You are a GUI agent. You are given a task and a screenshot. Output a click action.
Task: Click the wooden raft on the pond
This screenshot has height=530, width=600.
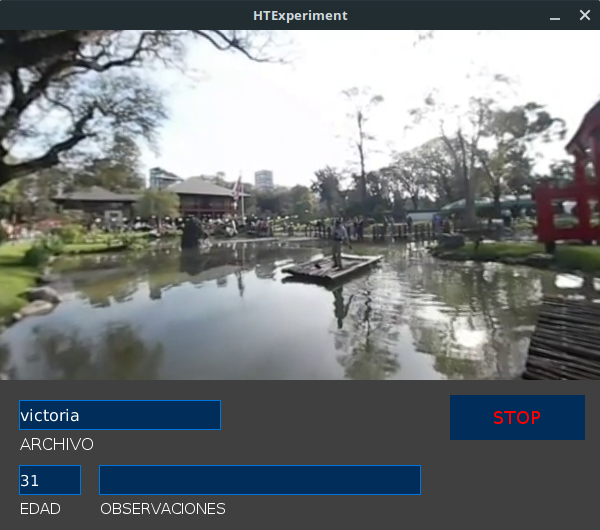(x=332, y=267)
